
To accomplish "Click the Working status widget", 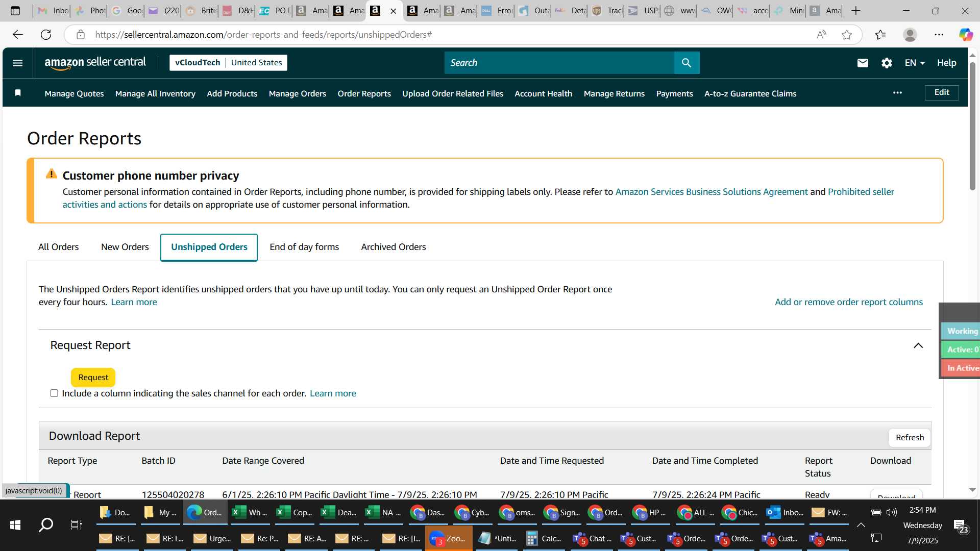I will point(962,331).
